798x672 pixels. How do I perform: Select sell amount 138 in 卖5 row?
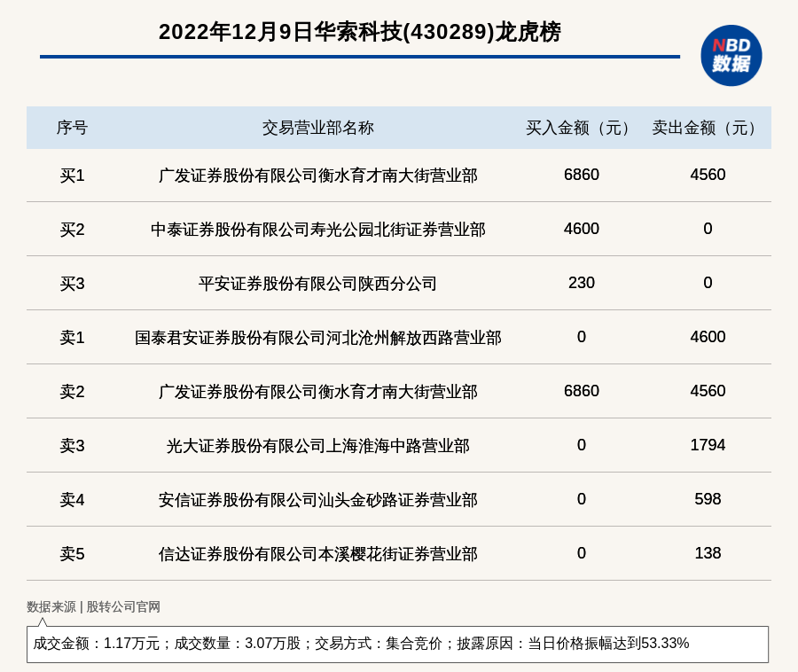(708, 552)
